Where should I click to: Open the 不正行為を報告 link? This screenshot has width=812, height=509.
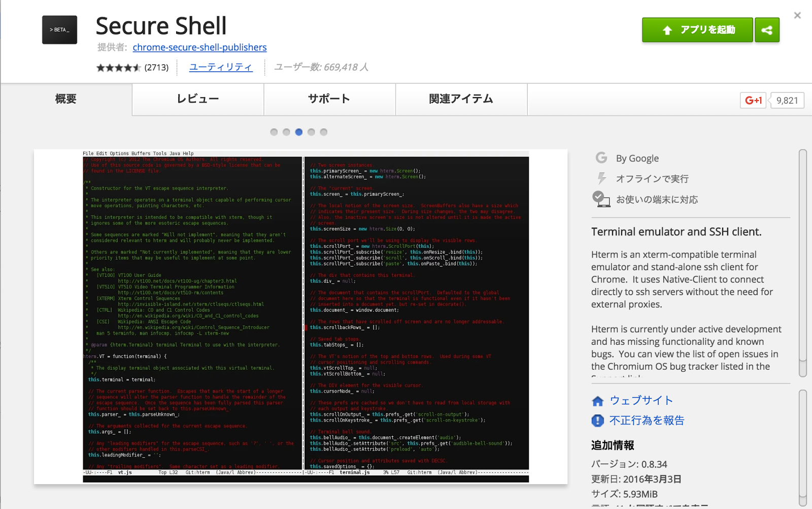pyautogui.click(x=647, y=421)
